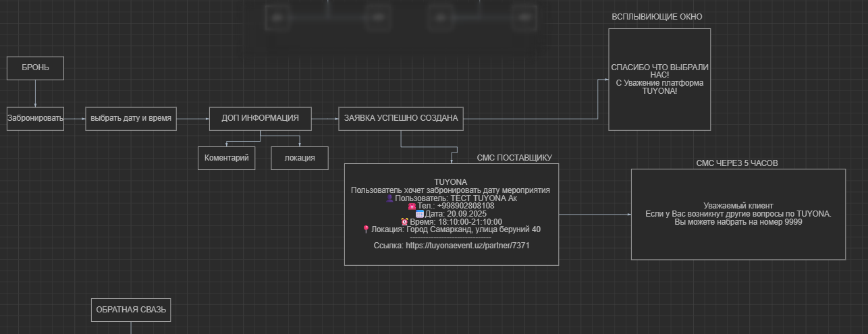Click the 'С Уважение платформа TUYONA!' text
Viewport: 868px width, 334px height.
(x=659, y=87)
